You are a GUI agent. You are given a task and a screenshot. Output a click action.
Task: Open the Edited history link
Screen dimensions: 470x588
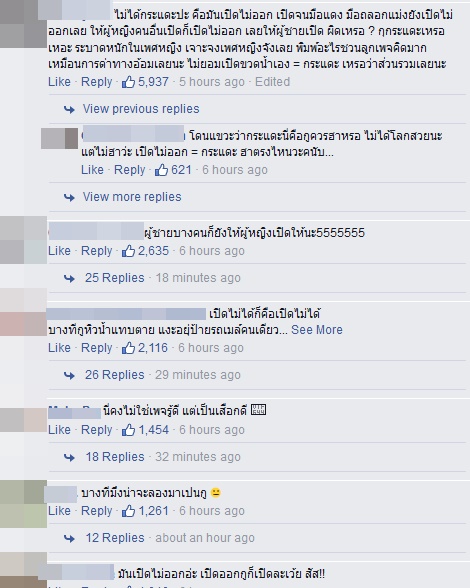(x=272, y=81)
